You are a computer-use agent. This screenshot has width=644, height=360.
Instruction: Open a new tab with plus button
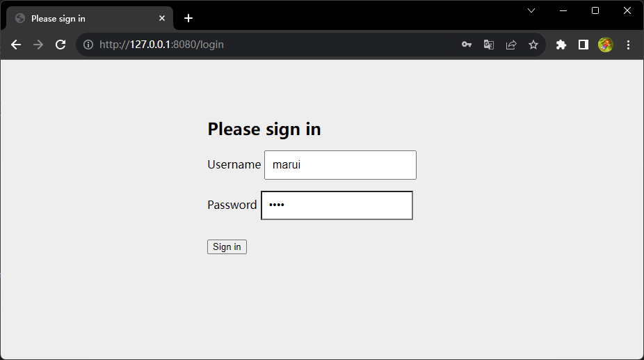coord(188,18)
